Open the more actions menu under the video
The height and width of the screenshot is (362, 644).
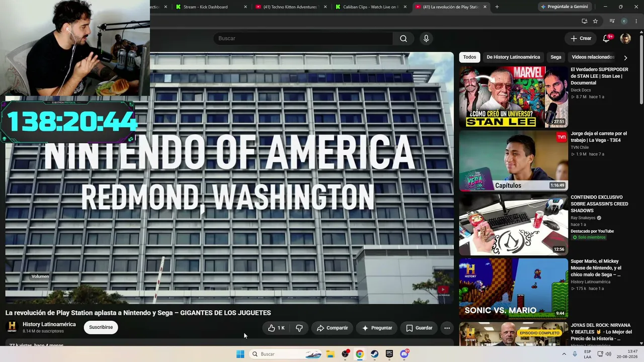(447, 328)
